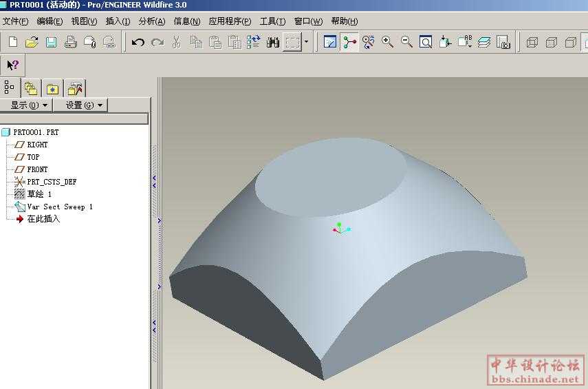This screenshot has height=389, width=588.
Task: Zoom out with magnifier minus icon
Action: pos(406,42)
